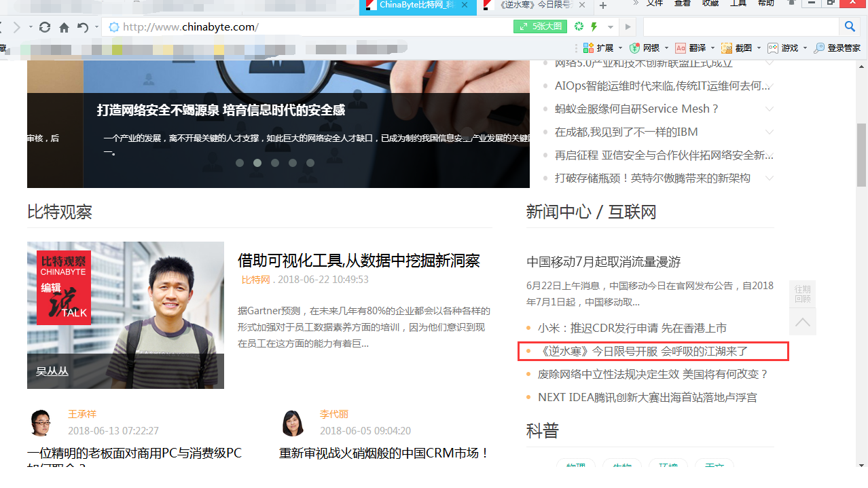This screenshot has height=488, width=868.
Task: Expand the 蚂蚁金服 Service Mesh news item chevron
Action: 769,109
